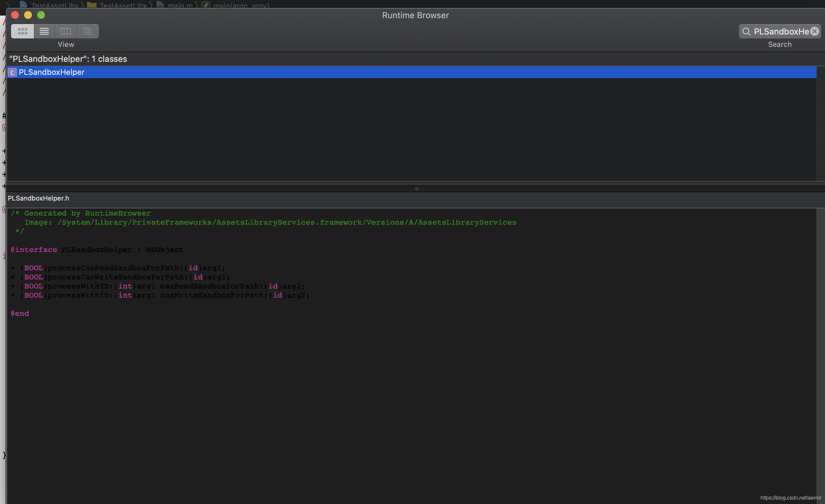This screenshot has width=825, height=504.
Task: Zoom the Runtime Browser window with green button
Action: click(x=41, y=15)
